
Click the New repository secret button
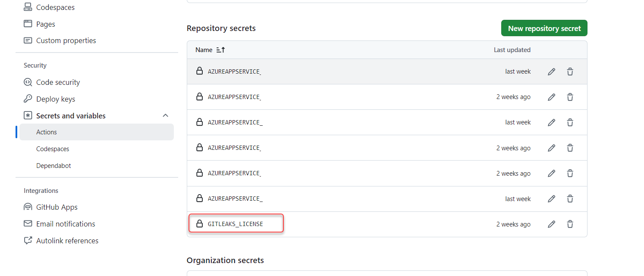[544, 28]
